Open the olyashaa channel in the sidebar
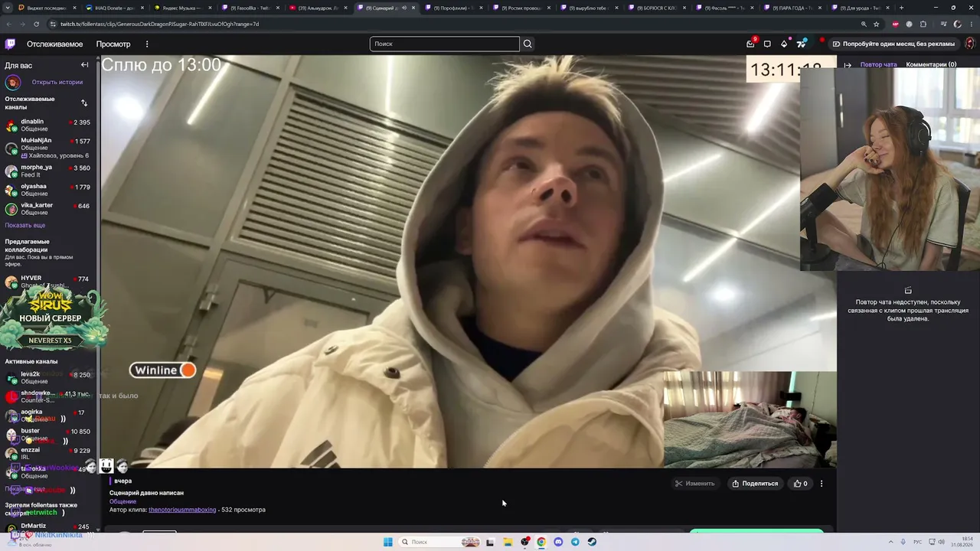The image size is (980, 551). [x=48, y=190]
